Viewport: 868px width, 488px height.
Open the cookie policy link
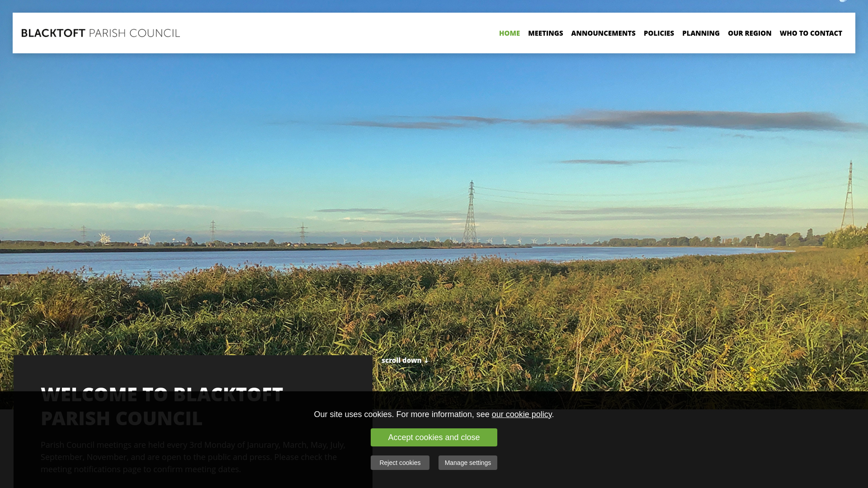point(522,414)
